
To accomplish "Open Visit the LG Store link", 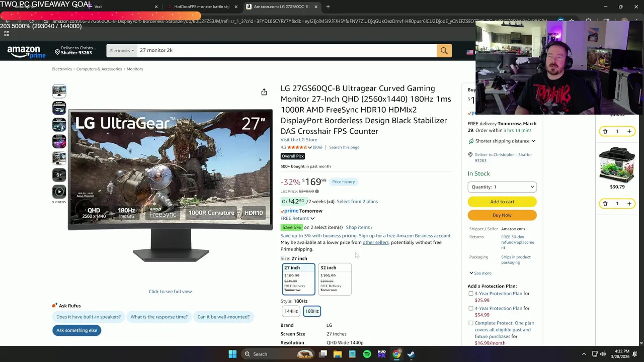I will [299, 140].
